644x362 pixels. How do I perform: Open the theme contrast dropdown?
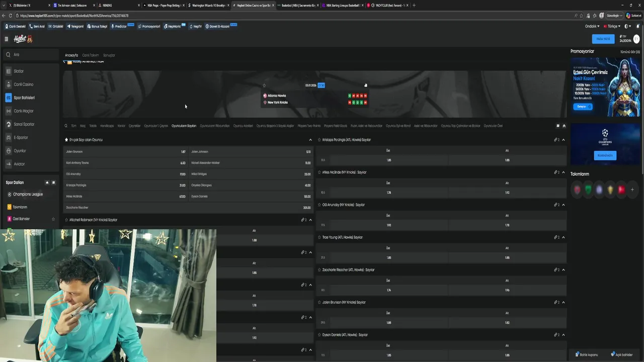point(628,26)
